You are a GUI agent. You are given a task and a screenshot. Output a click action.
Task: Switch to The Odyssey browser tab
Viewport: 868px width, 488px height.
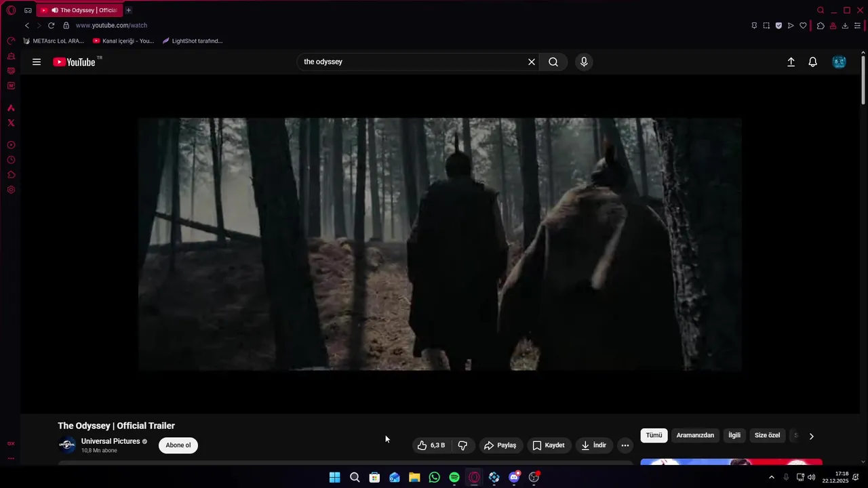click(x=80, y=10)
